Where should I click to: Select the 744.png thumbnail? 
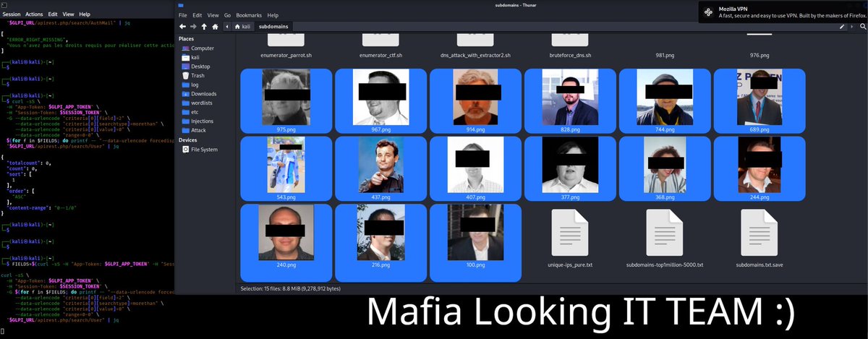pos(665,96)
